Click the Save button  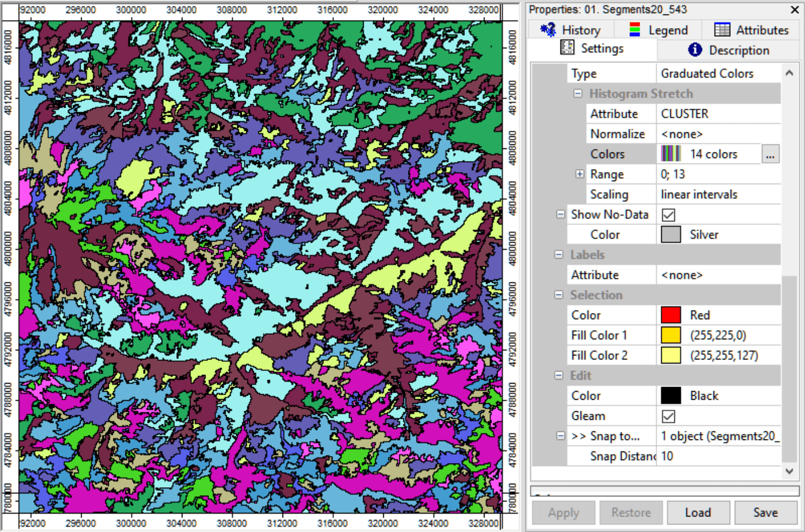[x=765, y=512]
